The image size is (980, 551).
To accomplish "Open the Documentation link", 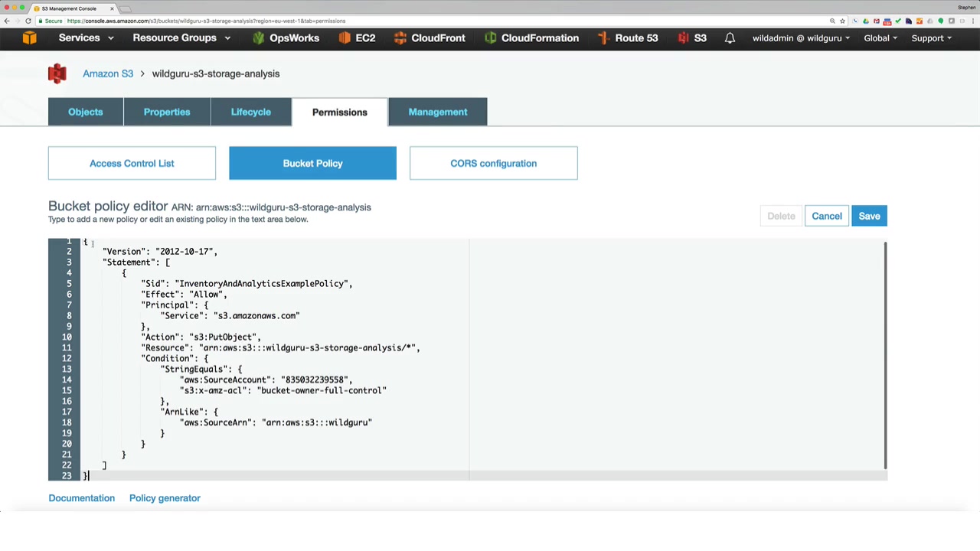I will 82,498.
